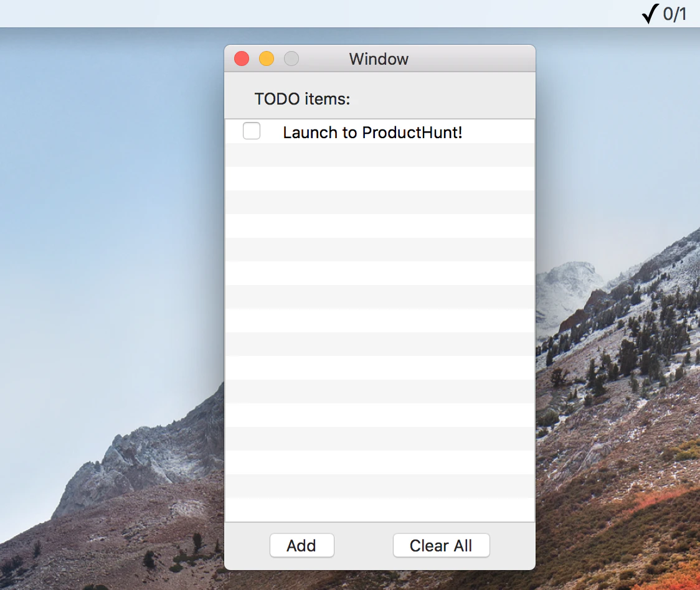Click the grey zoom button in the title bar
The image size is (700, 590).
291,59
